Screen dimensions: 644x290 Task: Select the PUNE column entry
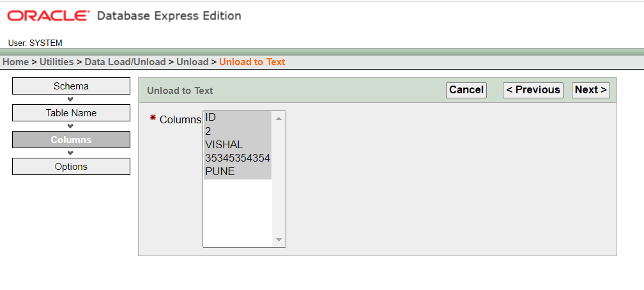coord(237,172)
